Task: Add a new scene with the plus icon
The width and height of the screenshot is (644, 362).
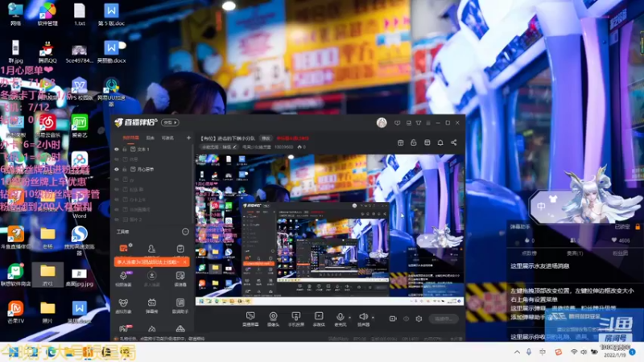Action: 188,138
